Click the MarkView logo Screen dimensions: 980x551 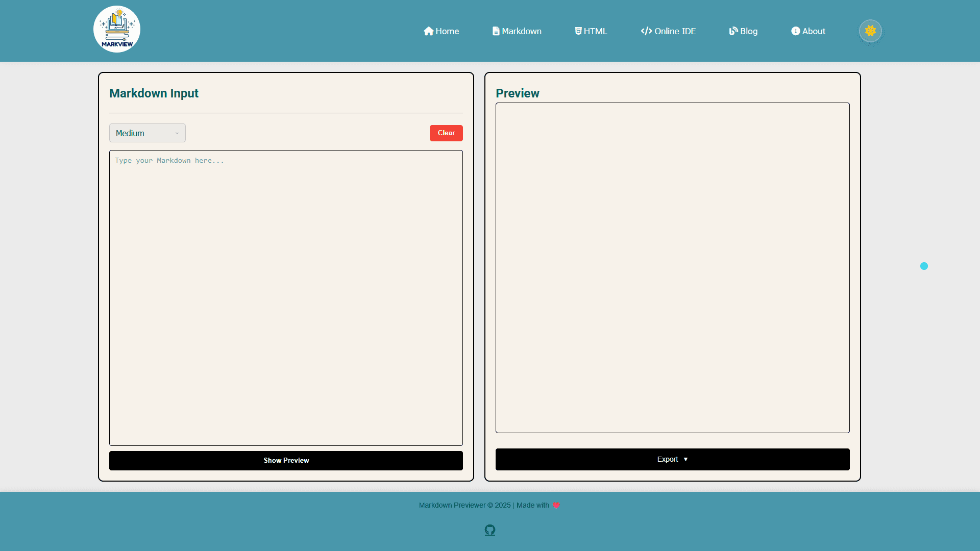tap(117, 29)
